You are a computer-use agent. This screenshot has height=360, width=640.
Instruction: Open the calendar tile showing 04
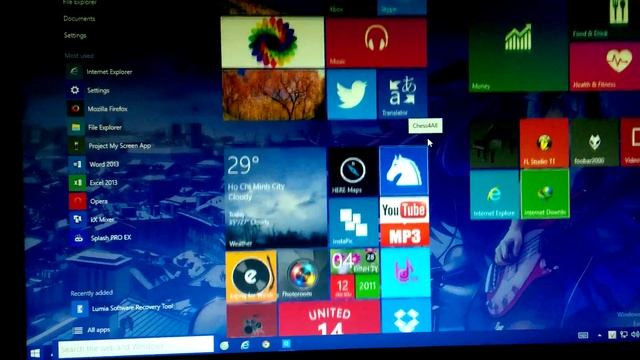(355, 274)
